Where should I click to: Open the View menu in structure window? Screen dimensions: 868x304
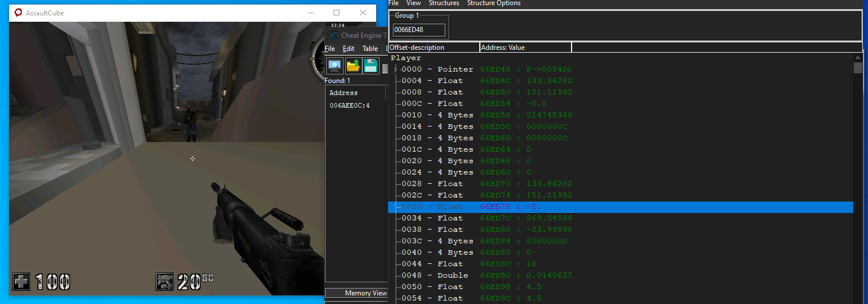pyautogui.click(x=413, y=3)
